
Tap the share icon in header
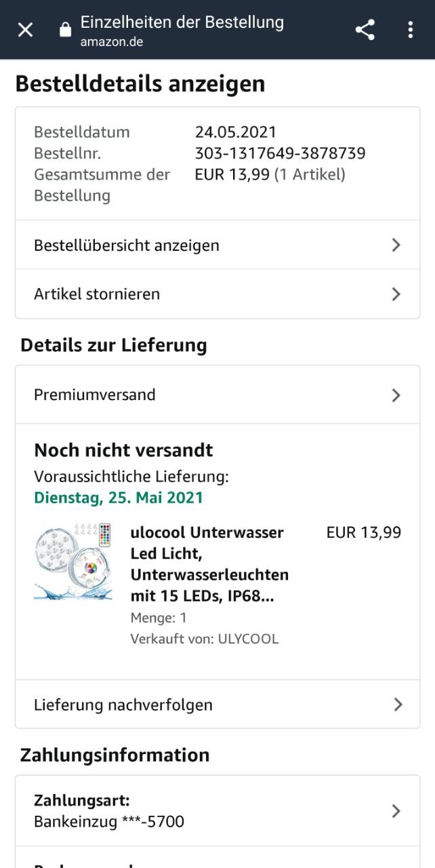pyautogui.click(x=365, y=30)
